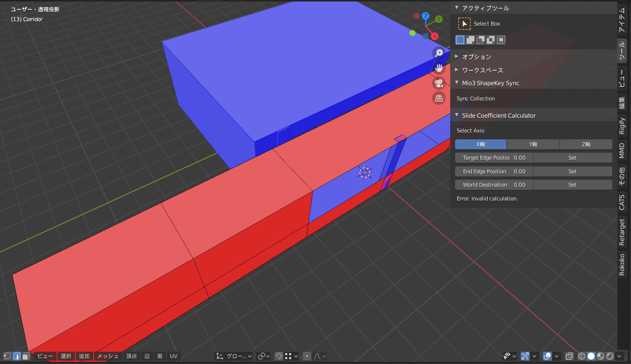The height and width of the screenshot is (364, 631).
Task: Open the 面 menu
Action: coord(160,356)
